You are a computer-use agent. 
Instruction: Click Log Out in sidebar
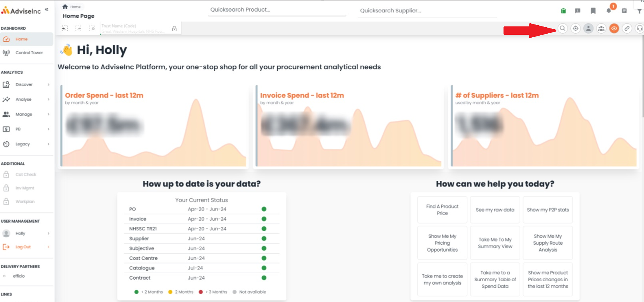click(23, 247)
